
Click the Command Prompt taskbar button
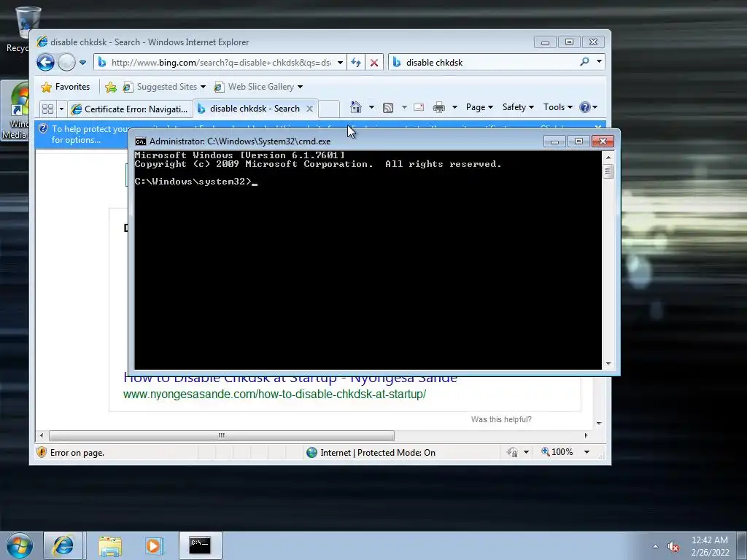[x=200, y=545]
